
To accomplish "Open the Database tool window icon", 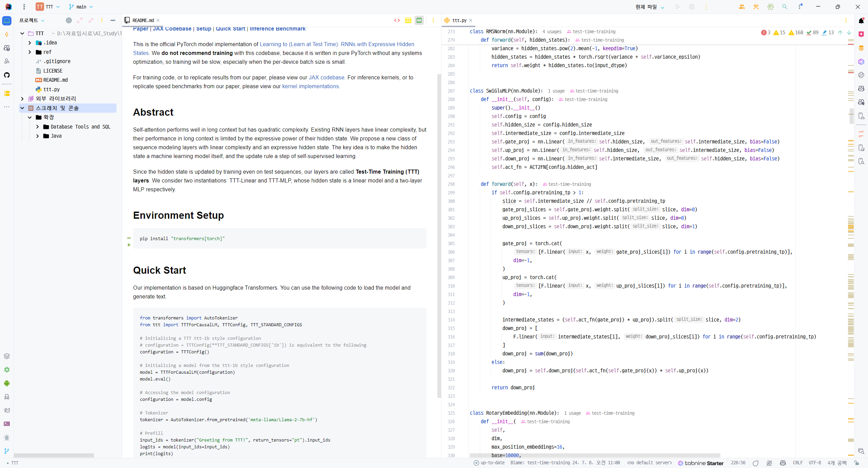I will pos(861,48).
